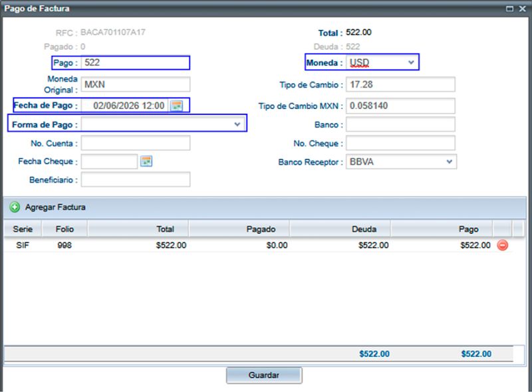Viewport: 532px width, 392px height.
Task: Click the green Agregar Factura plus icon
Action: click(x=15, y=207)
